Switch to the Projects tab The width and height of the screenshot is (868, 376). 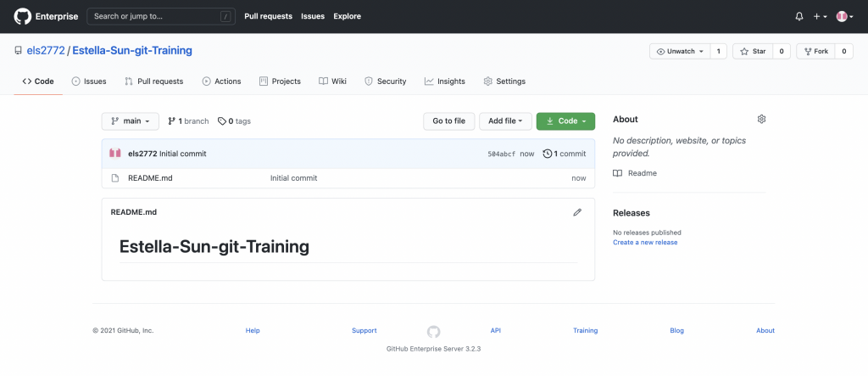[x=280, y=81]
